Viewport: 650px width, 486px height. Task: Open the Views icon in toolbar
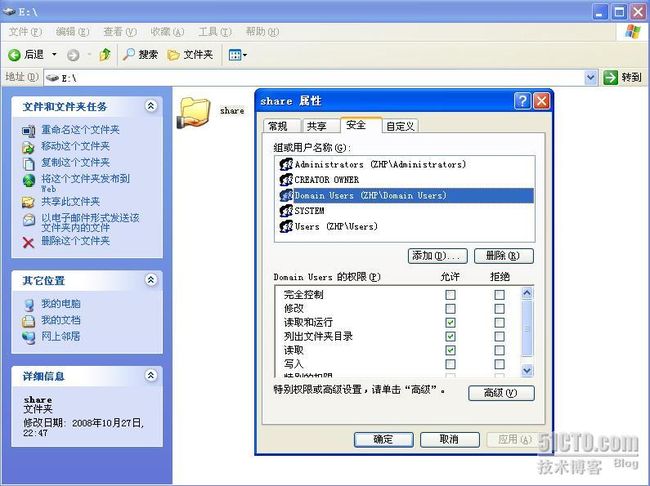[235, 55]
